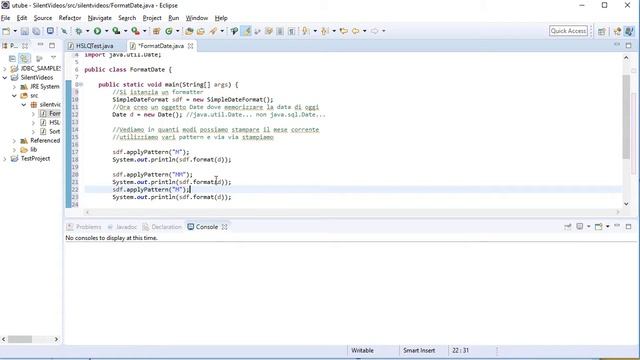
Task: Switch to the Javadoc tab
Action: pyautogui.click(x=122, y=227)
